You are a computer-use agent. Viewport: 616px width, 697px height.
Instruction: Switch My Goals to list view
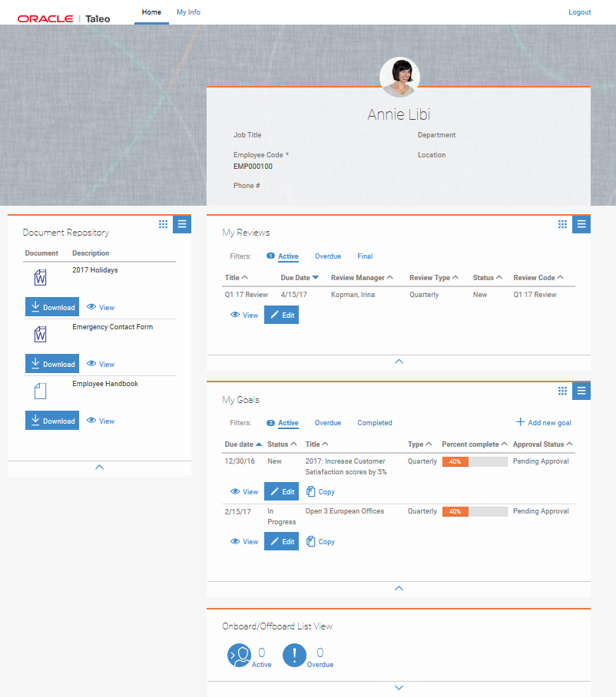coord(581,391)
